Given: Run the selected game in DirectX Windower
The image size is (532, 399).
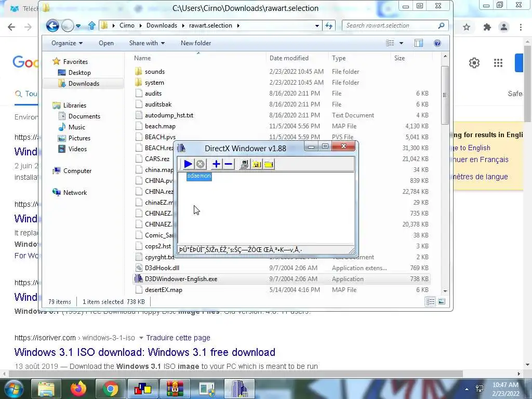Looking at the screenshot, I should 188,165.
